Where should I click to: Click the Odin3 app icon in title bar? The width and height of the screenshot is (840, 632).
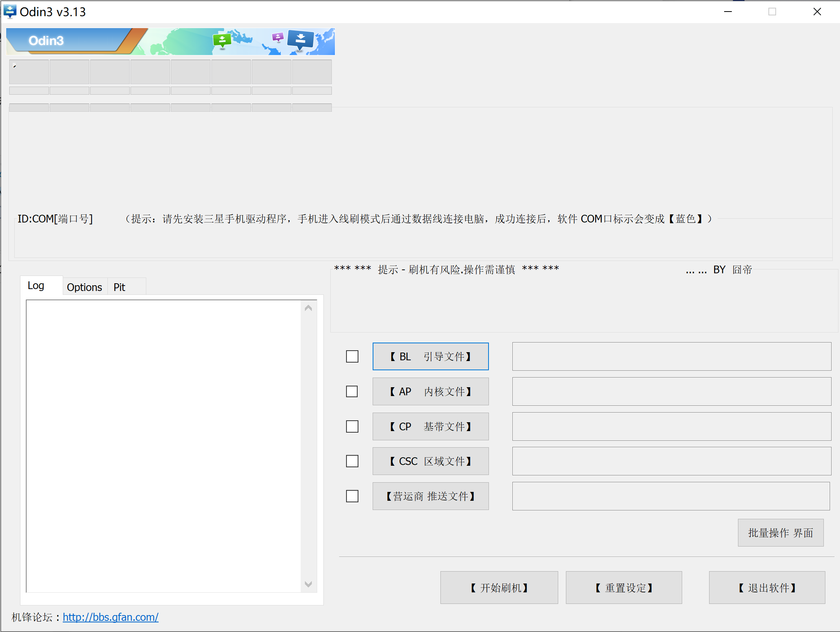point(10,12)
